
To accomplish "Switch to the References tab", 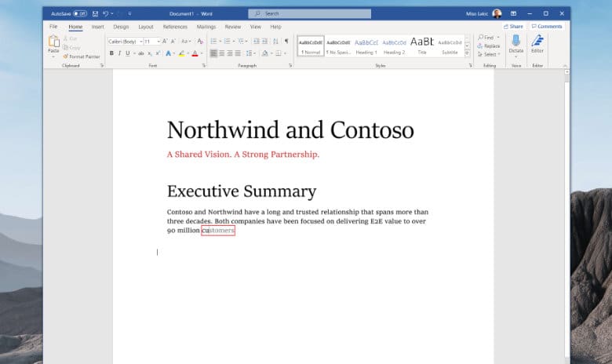I will tap(175, 27).
